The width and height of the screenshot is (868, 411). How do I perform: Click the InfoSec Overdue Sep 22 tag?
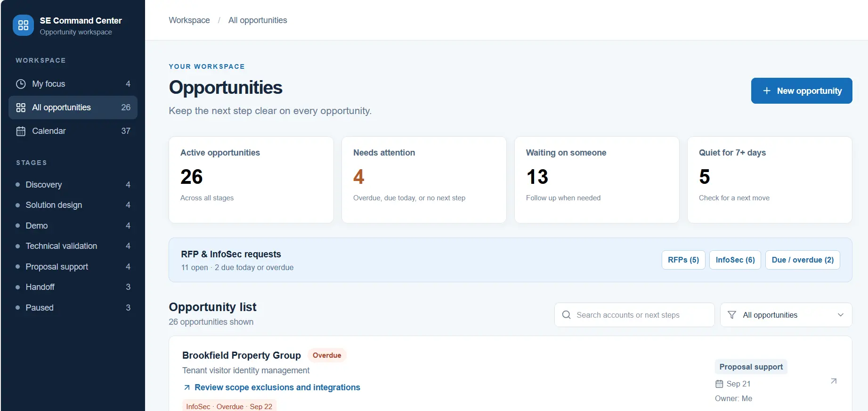click(x=229, y=406)
